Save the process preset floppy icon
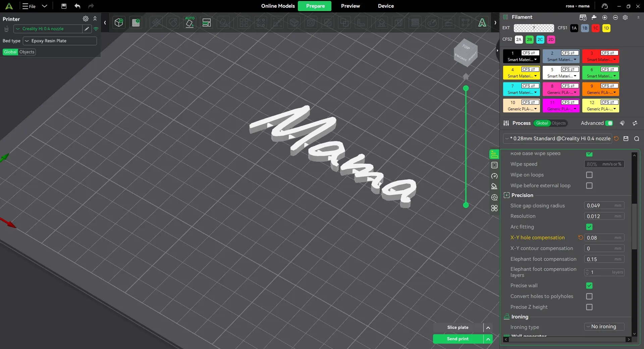Viewport: 644px width, 349px height. pyautogui.click(x=626, y=139)
